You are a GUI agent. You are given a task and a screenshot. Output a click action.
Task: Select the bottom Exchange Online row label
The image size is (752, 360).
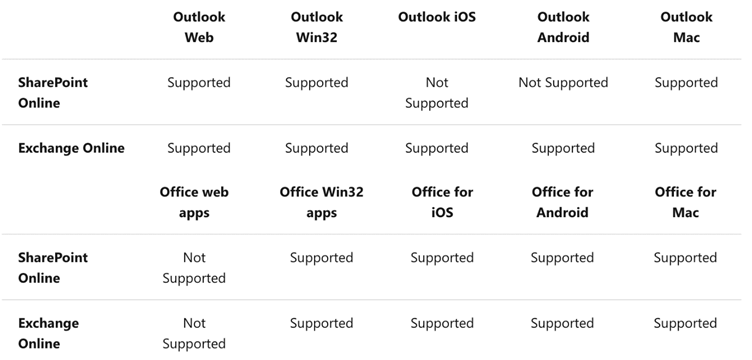[48, 333]
